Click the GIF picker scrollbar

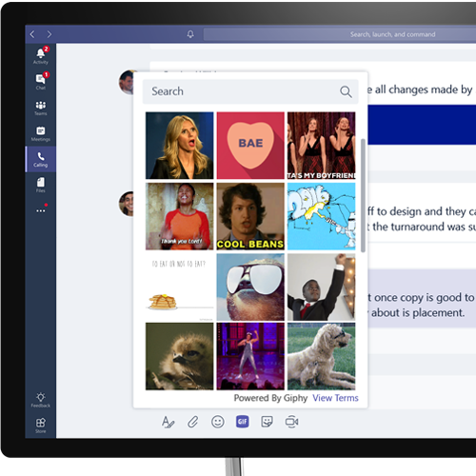pyautogui.click(x=363, y=195)
